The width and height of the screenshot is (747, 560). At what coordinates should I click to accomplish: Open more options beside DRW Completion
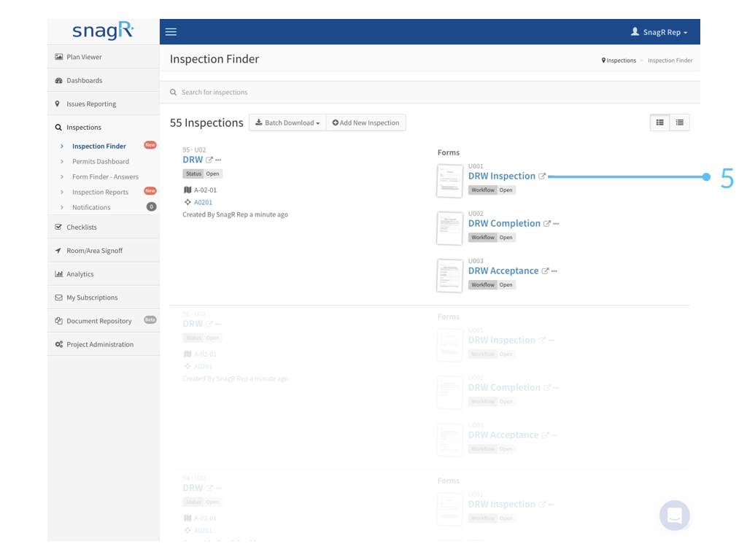556,223
